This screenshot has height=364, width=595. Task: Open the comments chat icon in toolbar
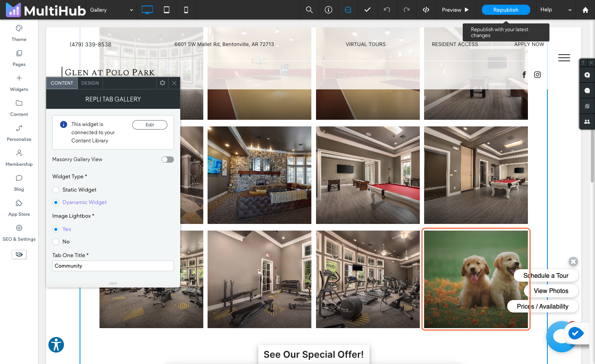coord(348,10)
